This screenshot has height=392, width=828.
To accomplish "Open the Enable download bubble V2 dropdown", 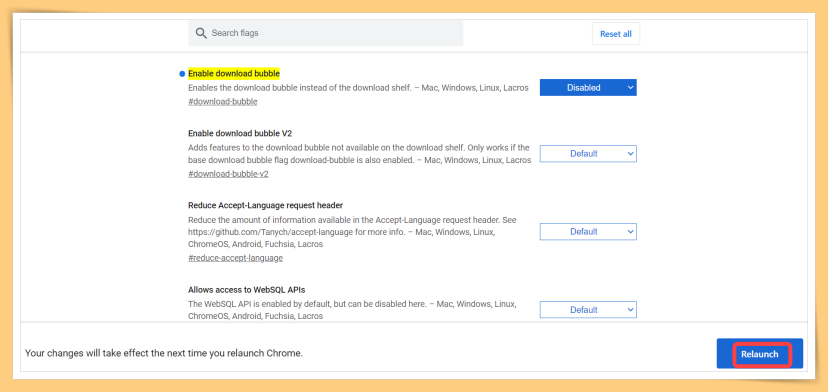I will [x=588, y=154].
